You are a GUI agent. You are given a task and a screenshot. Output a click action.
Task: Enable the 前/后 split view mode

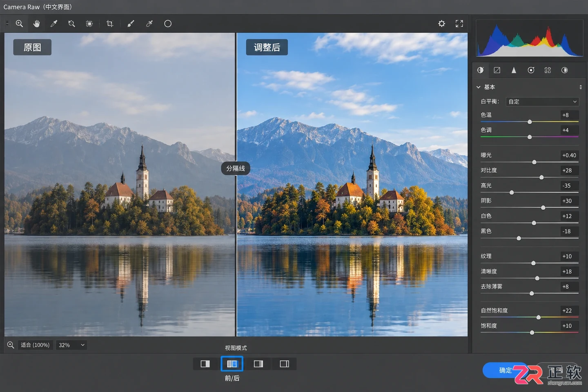[x=232, y=364]
